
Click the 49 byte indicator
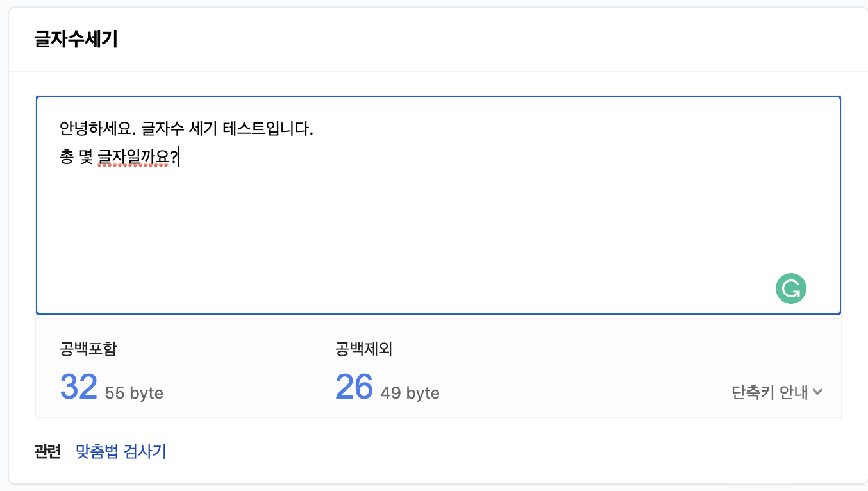(x=410, y=392)
